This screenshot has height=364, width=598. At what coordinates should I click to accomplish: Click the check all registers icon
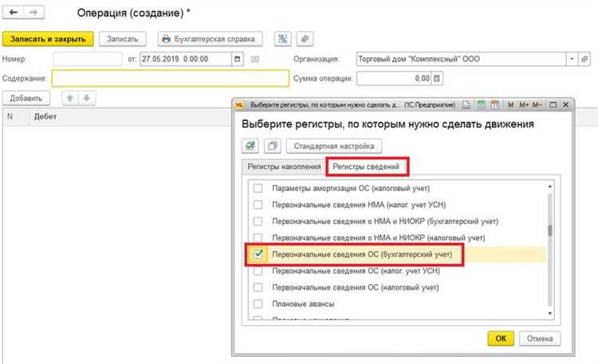click(250, 146)
